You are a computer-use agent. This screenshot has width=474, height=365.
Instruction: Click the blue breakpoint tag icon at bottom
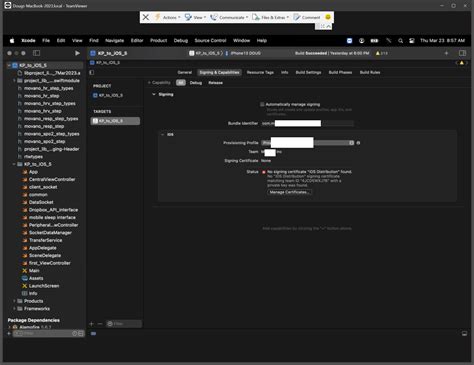tap(93, 334)
